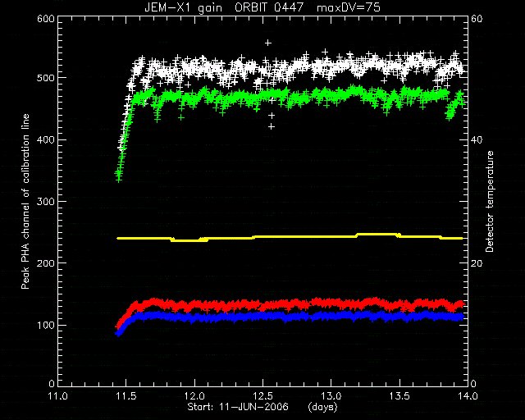The height and width of the screenshot is (420, 525).
Task: Click the 13.0 tick label on x-axis
Action: 331,396
